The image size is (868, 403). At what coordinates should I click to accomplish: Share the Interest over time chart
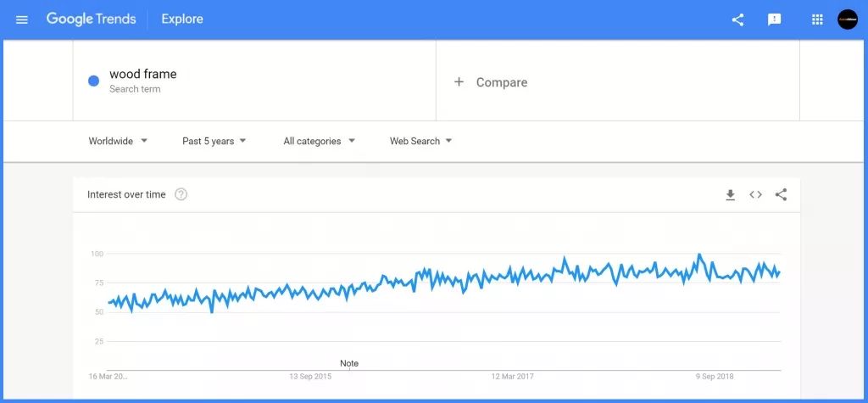point(781,195)
